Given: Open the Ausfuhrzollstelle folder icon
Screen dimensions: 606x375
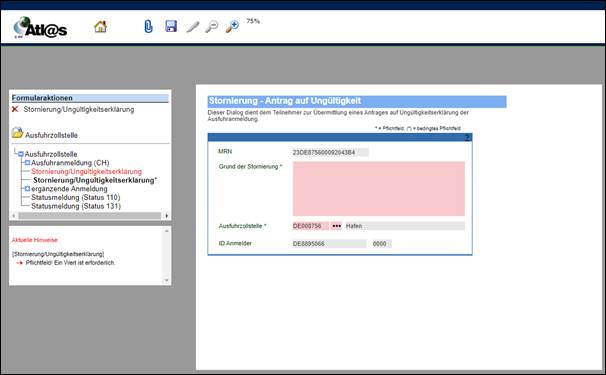Looking at the screenshot, I should 17,133.
